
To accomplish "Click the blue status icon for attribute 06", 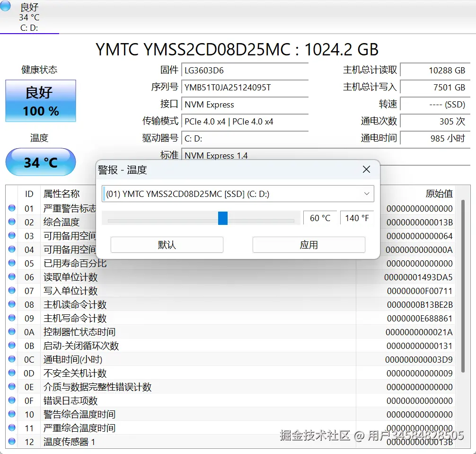I will point(12,276).
